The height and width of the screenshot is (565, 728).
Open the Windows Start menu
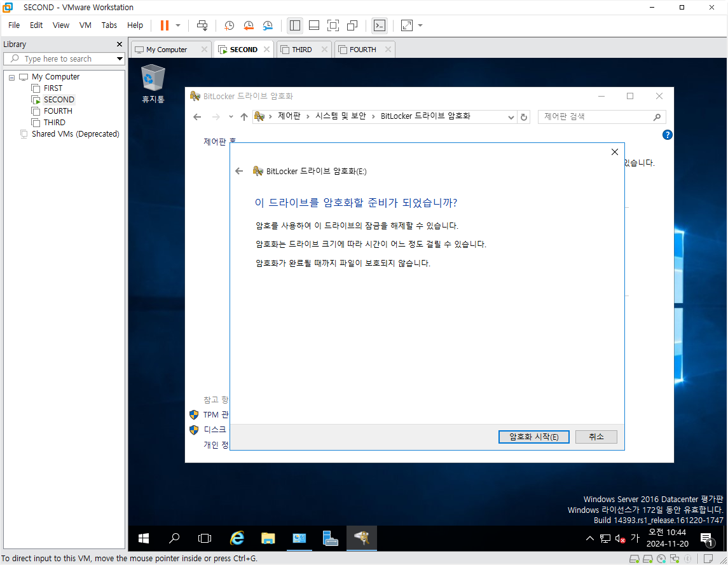144,538
